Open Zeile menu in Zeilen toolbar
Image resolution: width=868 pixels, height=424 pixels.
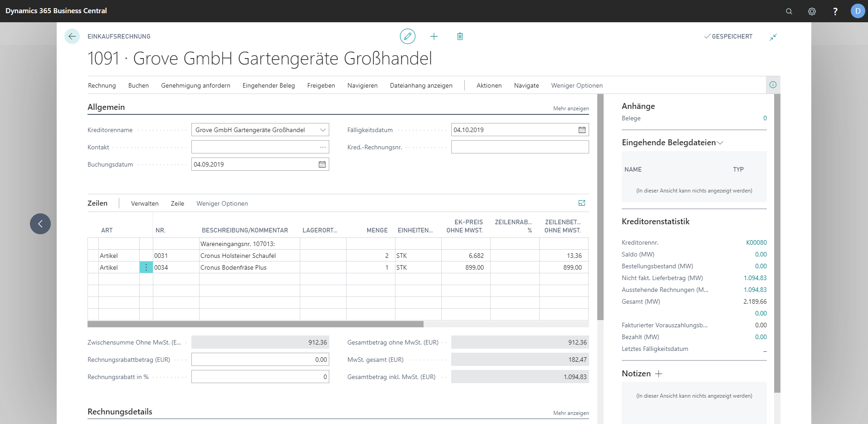177,203
